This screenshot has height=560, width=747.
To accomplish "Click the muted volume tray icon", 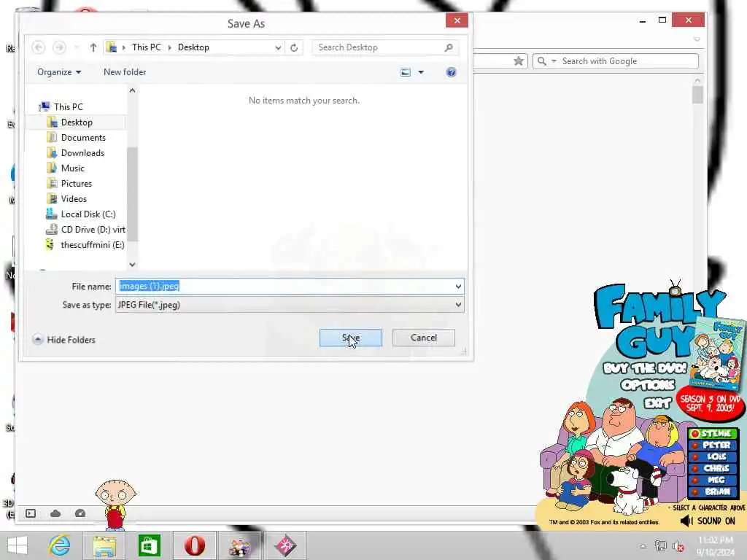I will click(x=678, y=546).
